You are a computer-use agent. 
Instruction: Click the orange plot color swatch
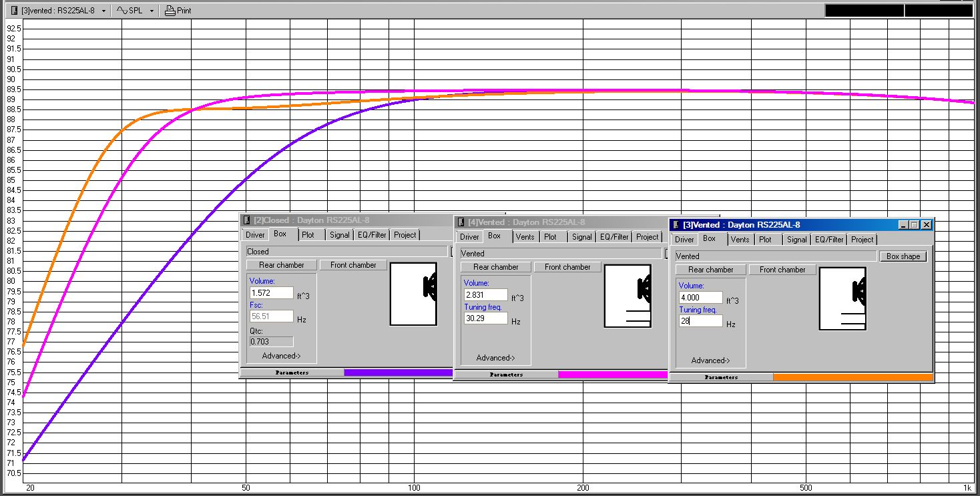tap(852, 377)
